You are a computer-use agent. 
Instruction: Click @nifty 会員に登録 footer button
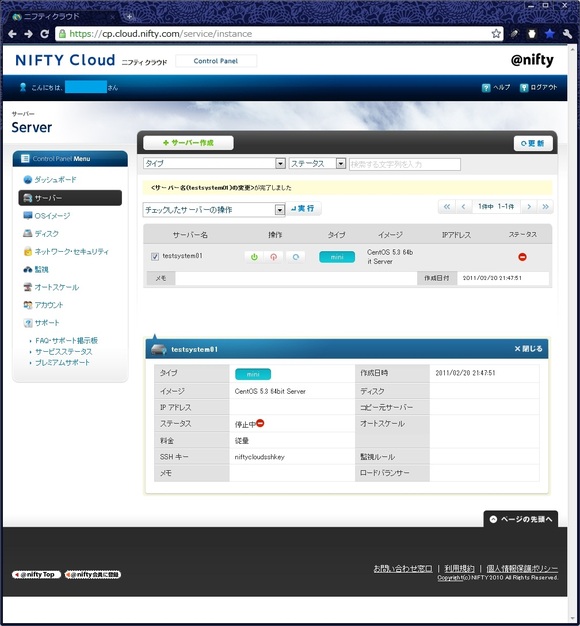tap(93, 574)
